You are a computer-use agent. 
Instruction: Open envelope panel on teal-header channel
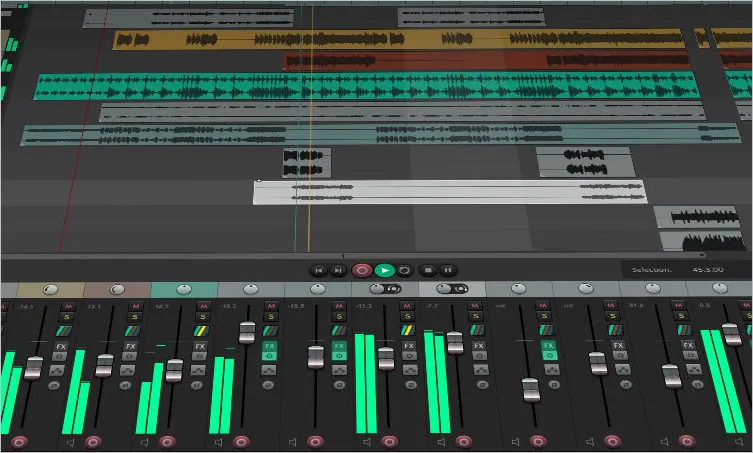coord(197,370)
